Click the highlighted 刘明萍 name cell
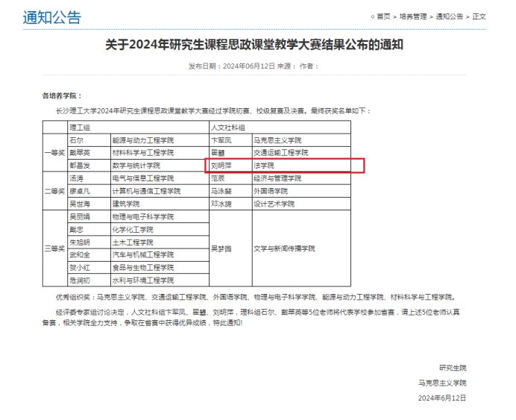The image size is (516, 420). click(x=221, y=166)
